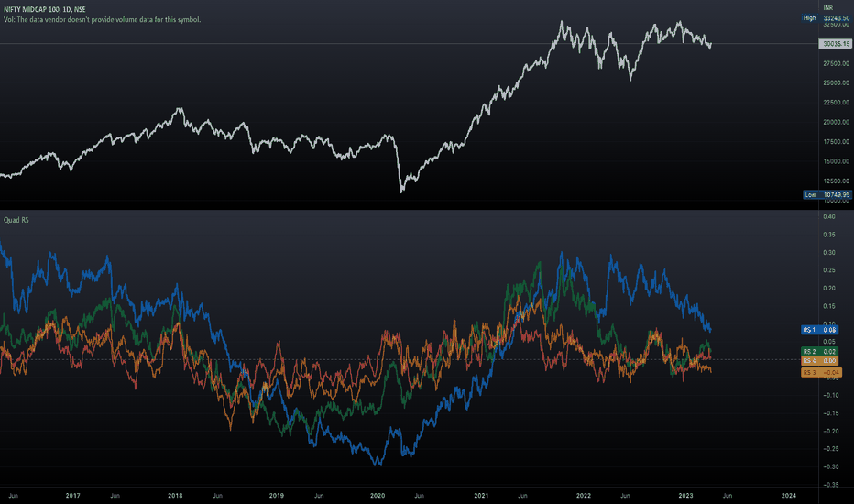Click the Jun label between 2017 and 2018

coord(115,496)
